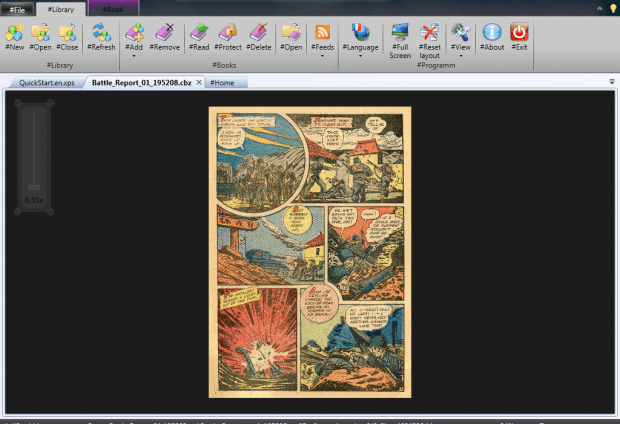Click the #Add book icon

[x=134, y=33]
